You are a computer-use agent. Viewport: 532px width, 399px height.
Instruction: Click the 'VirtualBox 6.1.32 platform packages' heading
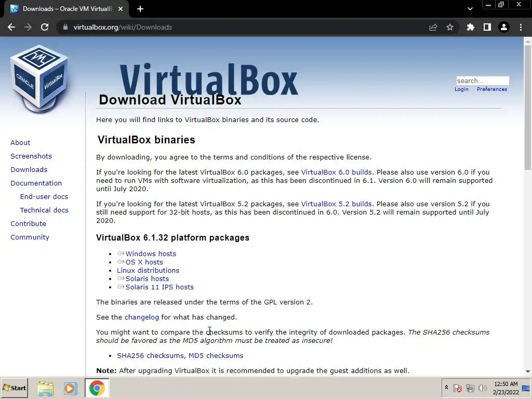[172, 237]
